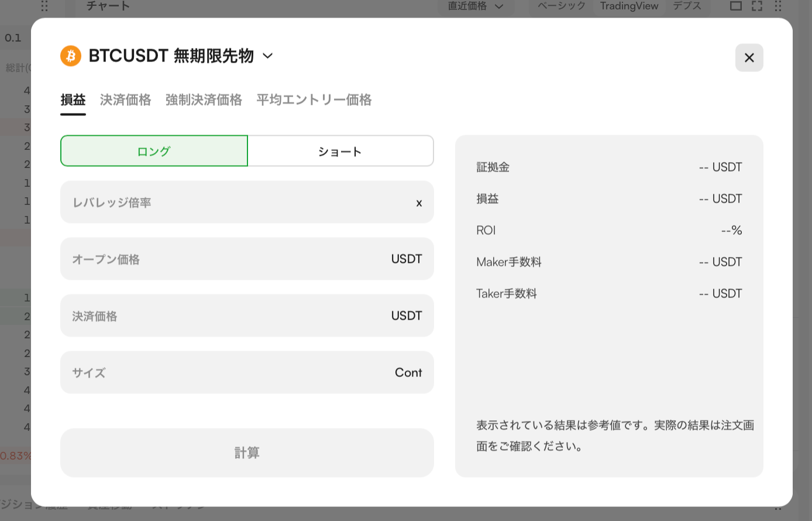
Task: Focus the レバレッジ倍率 input field
Action: tap(247, 202)
